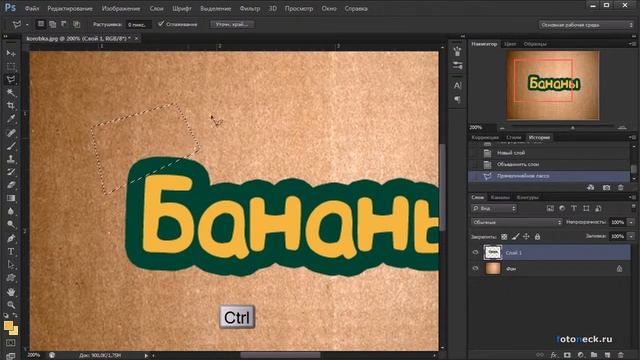
Task: Select the Polygonal Lasso tool in the toolbox
Action: coord(11,80)
